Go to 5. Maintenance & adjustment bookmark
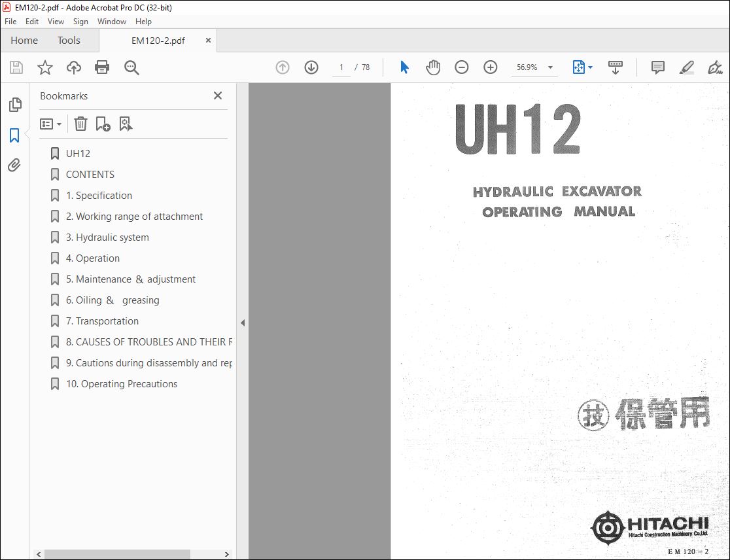Image resolution: width=730 pixels, height=560 pixels. 131,279
